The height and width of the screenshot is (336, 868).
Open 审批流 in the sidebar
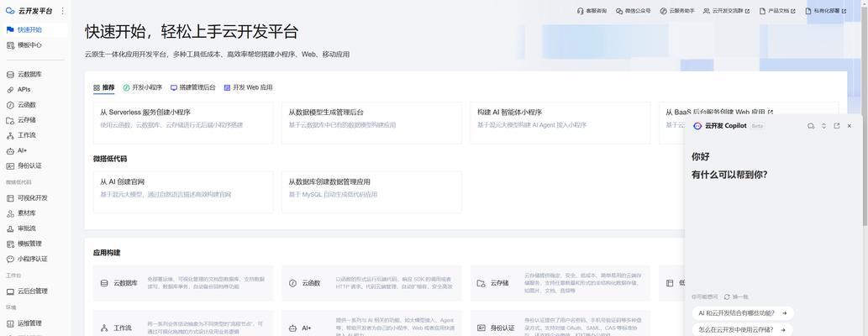[34, 228]
